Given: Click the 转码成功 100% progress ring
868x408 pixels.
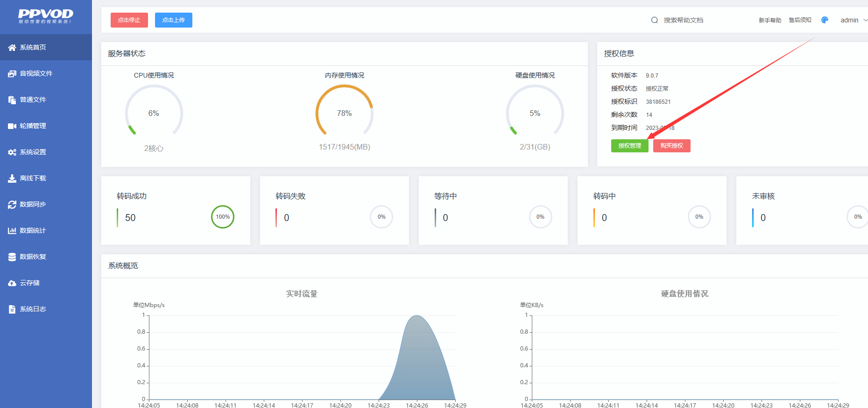Looking at the screenshot, I should tap(223, 217).
